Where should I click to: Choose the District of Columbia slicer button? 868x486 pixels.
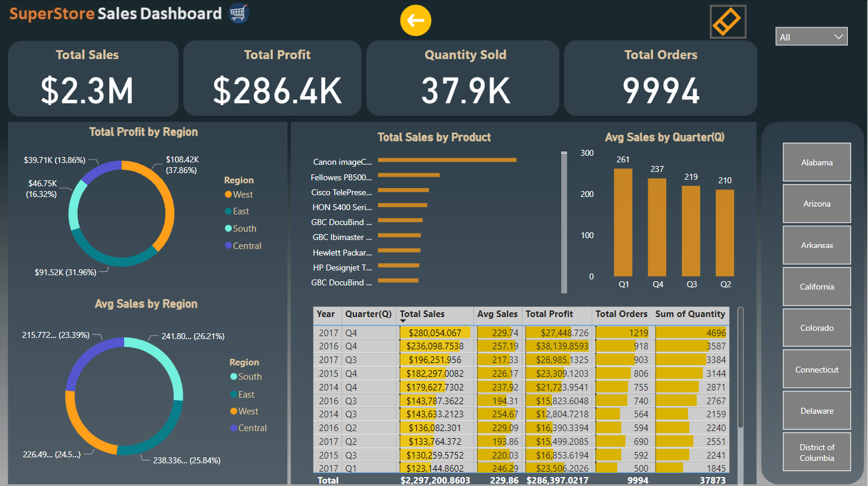817,453
